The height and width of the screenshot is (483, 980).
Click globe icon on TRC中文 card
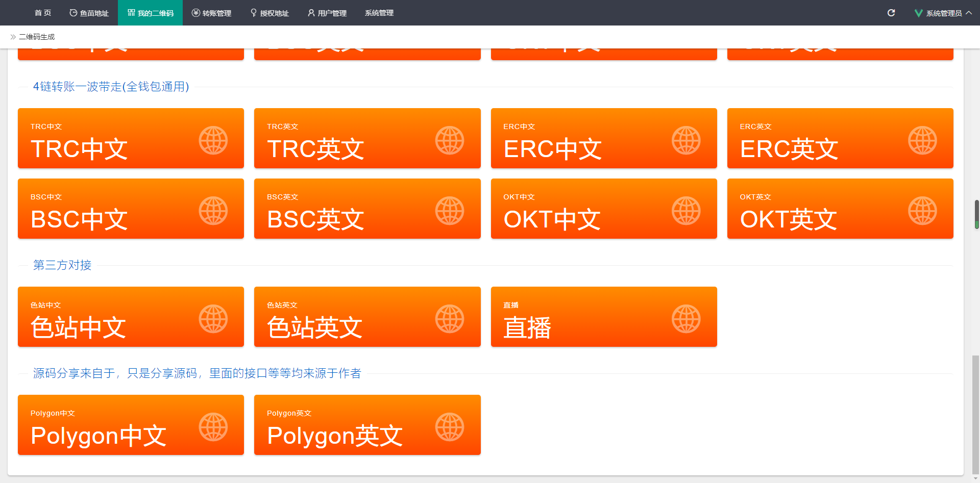[213, 140]
